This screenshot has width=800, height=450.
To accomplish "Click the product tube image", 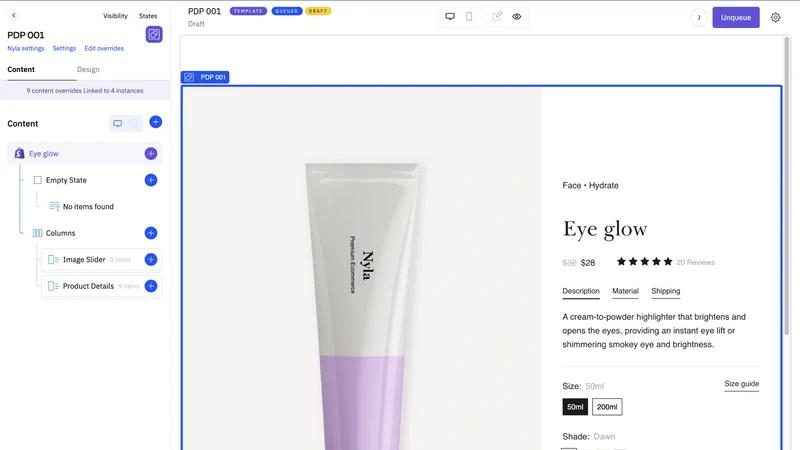I will [361, 306].
